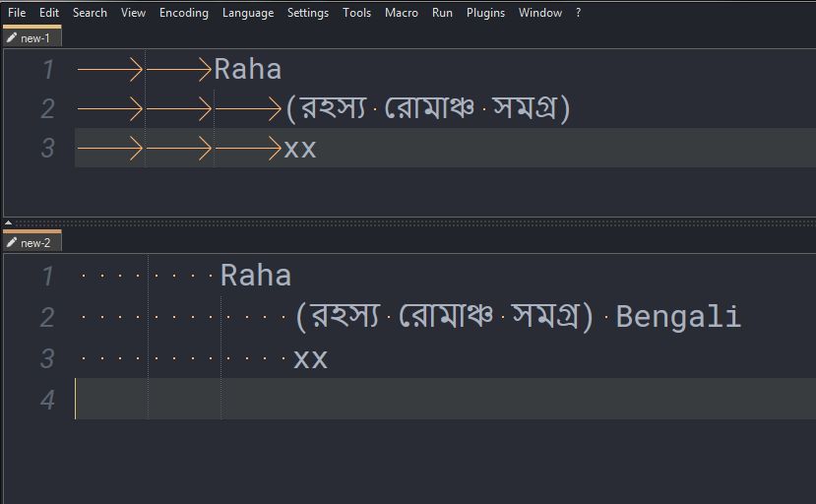Image resolution: width=816 pixels, height=504 pixels.
Task: Open the Encoding menu
Action: tap(184, 13)
